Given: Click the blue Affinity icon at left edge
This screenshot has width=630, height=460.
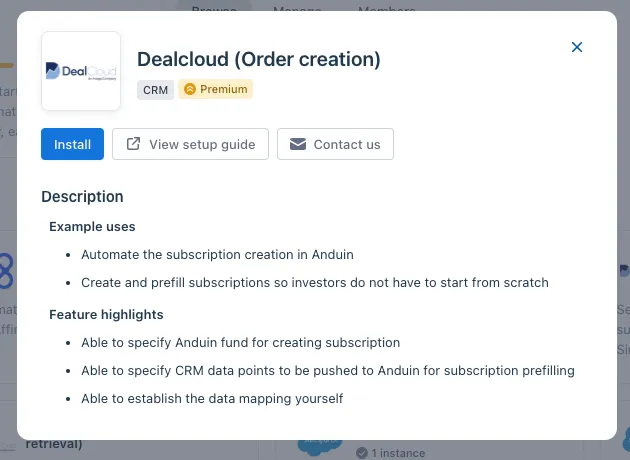Looking at the screenshot, I should pos(7,271).
